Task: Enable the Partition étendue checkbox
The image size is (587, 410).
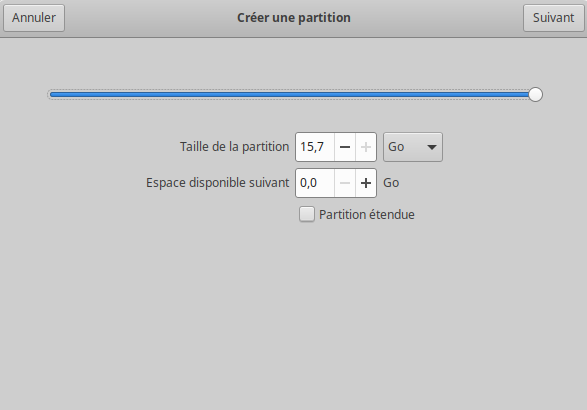Action: [307, 215]
